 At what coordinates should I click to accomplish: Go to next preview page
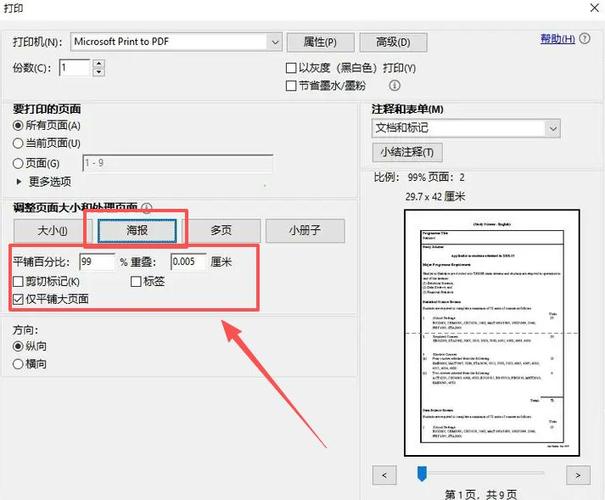(578, 475)
